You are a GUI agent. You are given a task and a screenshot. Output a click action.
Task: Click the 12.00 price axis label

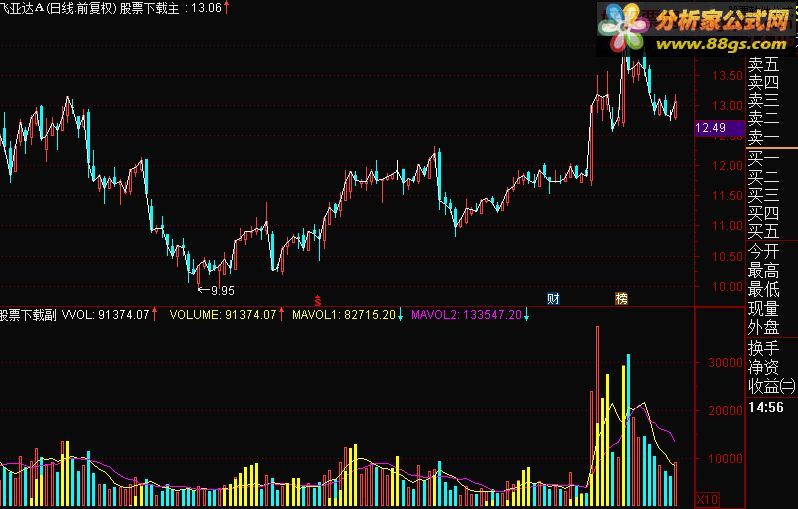tap(727, 166)
